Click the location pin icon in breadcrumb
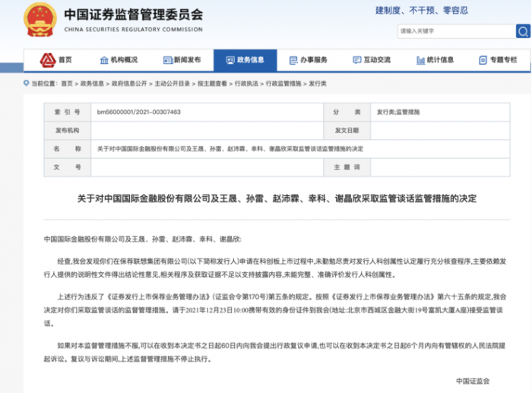532x393 pixels. (26, 83)
